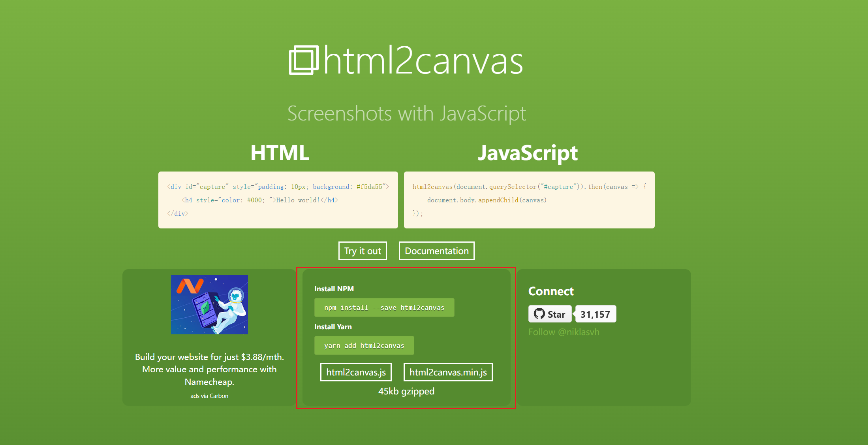
Task: Click the ads via Carbon link
Action: click(x=209, y=396)
